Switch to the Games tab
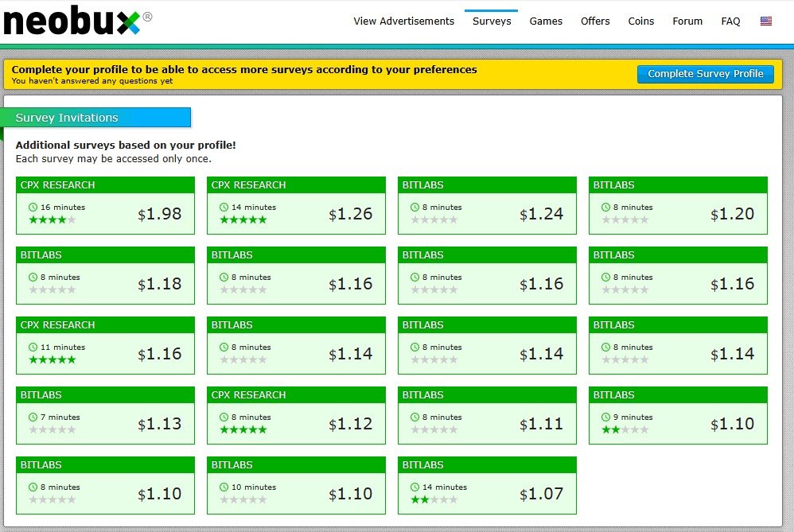Image resolution: width=794 pixels, height=532 pixels. pyautogui.click(x=546, y=21)
